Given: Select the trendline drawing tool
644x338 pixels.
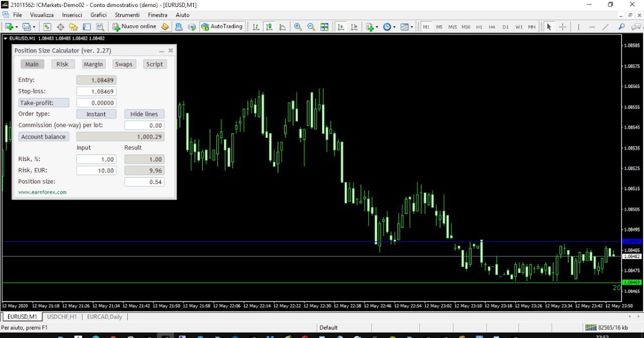Looking at the screenshot, I should pyautogui.click(x=606, y=26).
